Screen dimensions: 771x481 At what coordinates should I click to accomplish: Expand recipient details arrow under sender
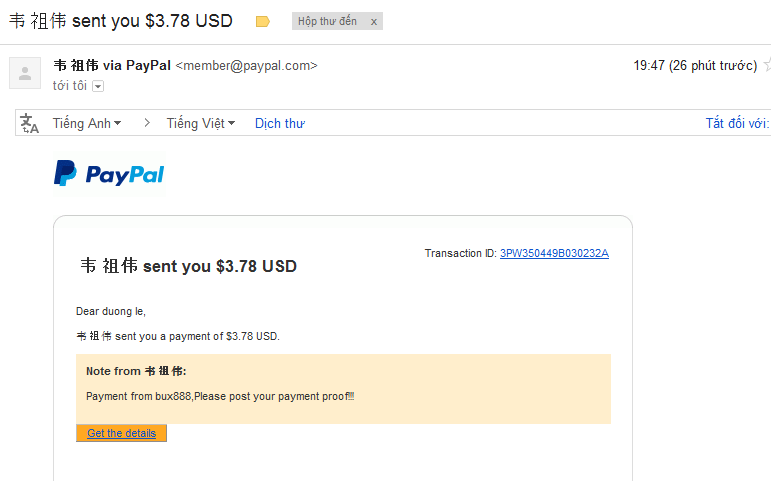[98, 86]
